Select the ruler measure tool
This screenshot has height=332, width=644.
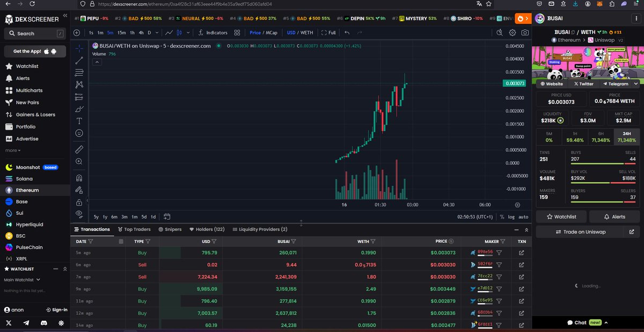pyautogui.click(x=79, y=149)
